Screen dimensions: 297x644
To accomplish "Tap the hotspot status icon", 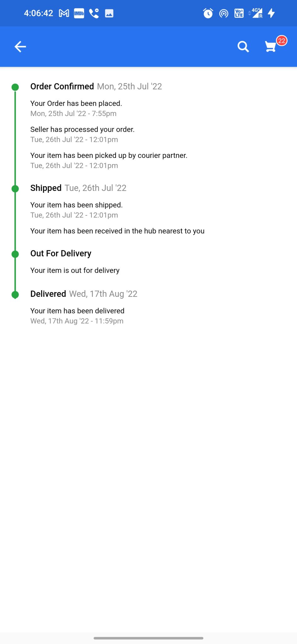I will click(223, 13).
